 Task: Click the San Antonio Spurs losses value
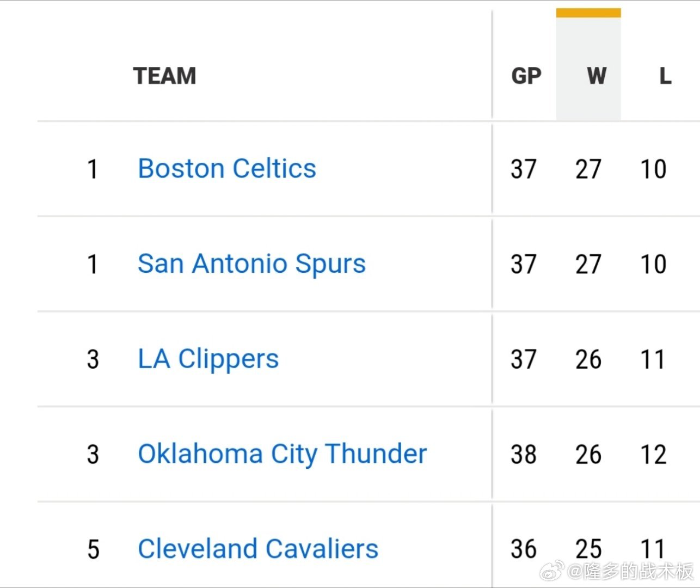click(x=653, y=264)
